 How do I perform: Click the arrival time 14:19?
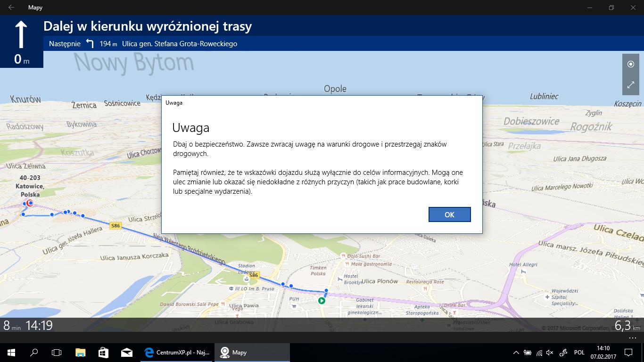(39, 325)
